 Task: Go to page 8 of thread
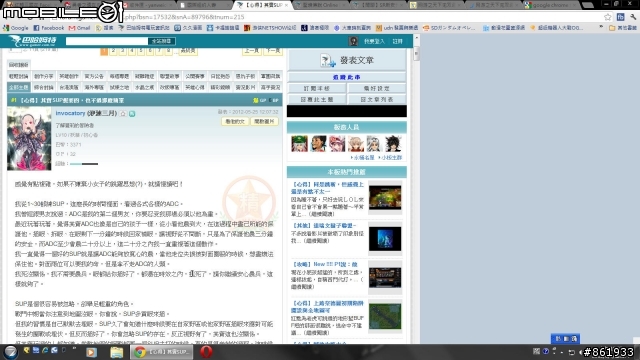point(169,51)
